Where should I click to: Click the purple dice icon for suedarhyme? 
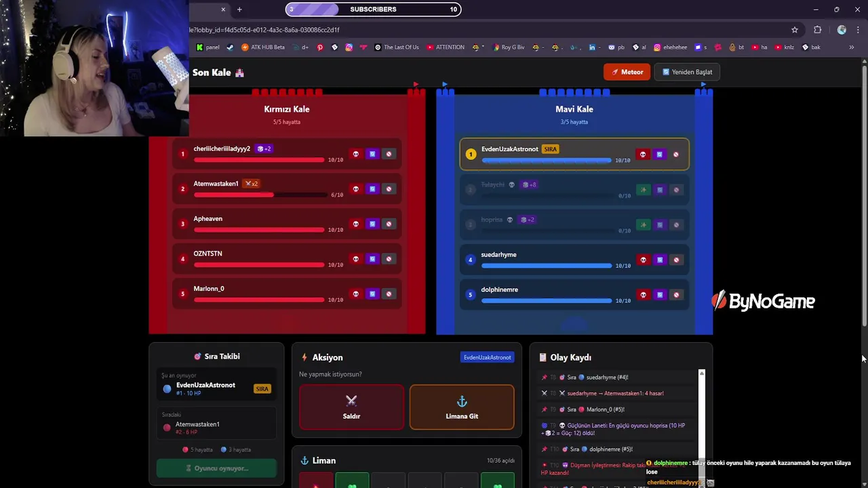click(659, 260)
